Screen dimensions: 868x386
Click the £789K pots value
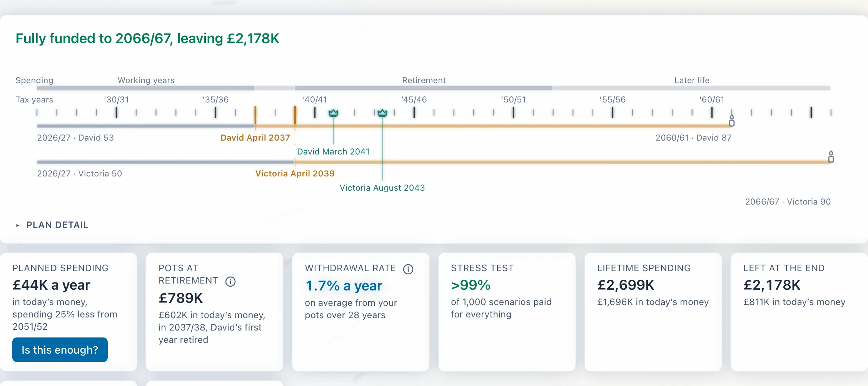[x=180, y=298]
